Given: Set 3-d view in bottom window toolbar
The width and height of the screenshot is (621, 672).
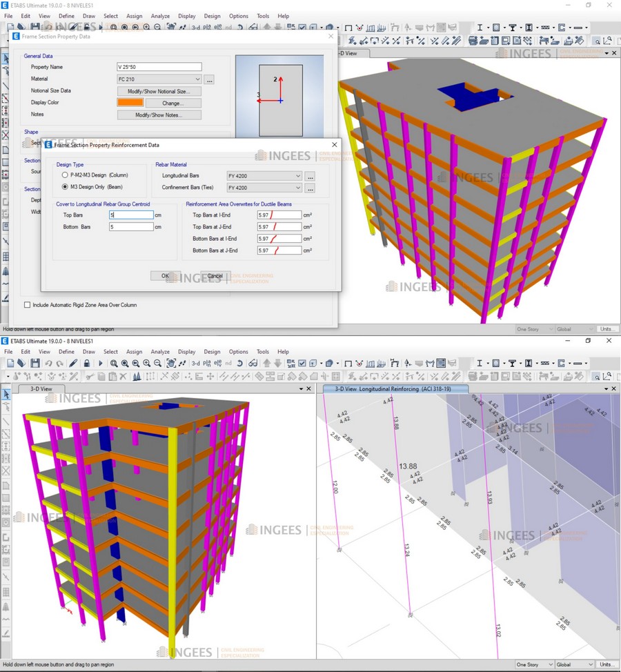Looking at the screenshot, I should tap(195, 364).
